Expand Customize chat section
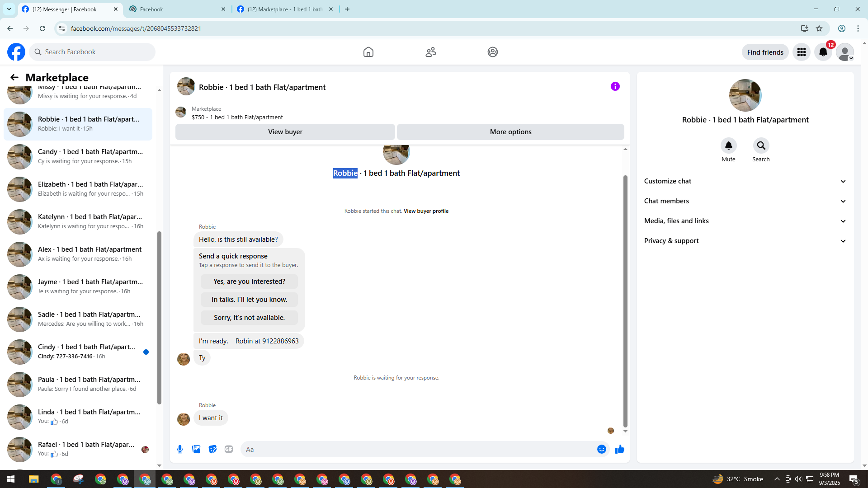 745,181
